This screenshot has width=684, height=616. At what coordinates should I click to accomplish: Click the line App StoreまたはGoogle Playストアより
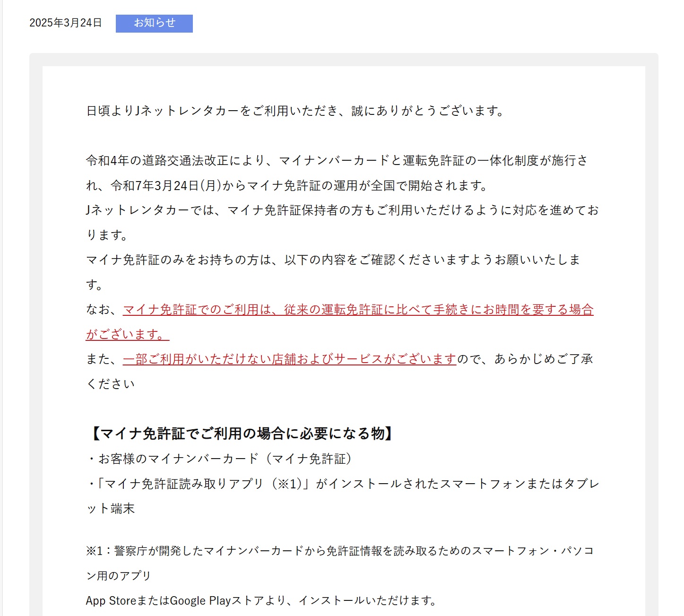[261, 600]
